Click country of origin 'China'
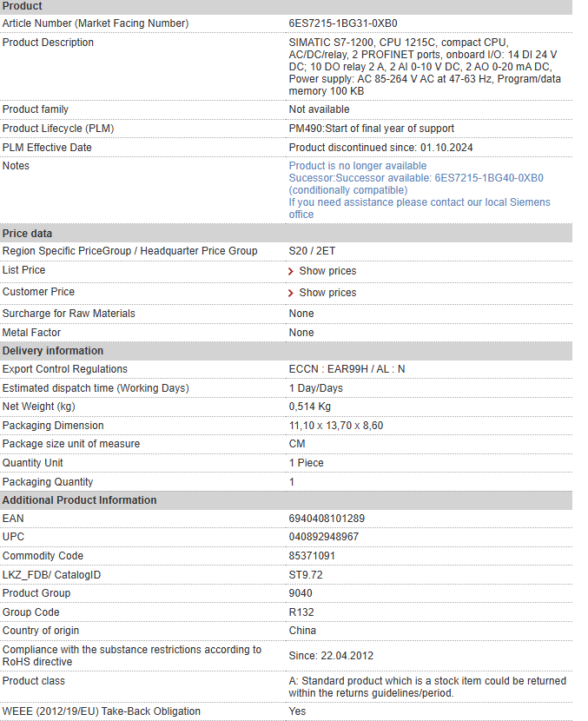588x721 pixels. coord(302,631)
